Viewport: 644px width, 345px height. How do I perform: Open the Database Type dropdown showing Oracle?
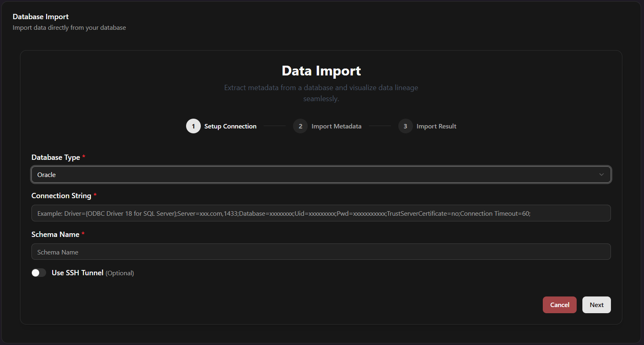321,175
